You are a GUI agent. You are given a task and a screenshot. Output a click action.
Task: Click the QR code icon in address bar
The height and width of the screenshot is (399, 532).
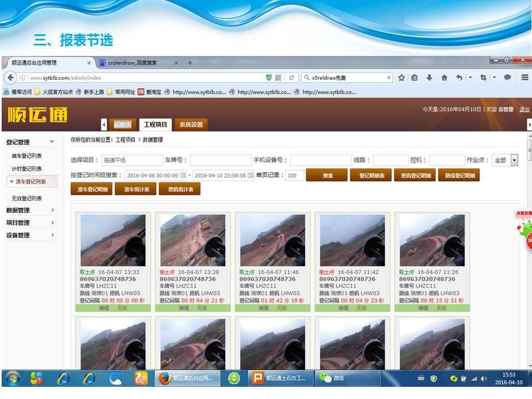tap(278, 78)
